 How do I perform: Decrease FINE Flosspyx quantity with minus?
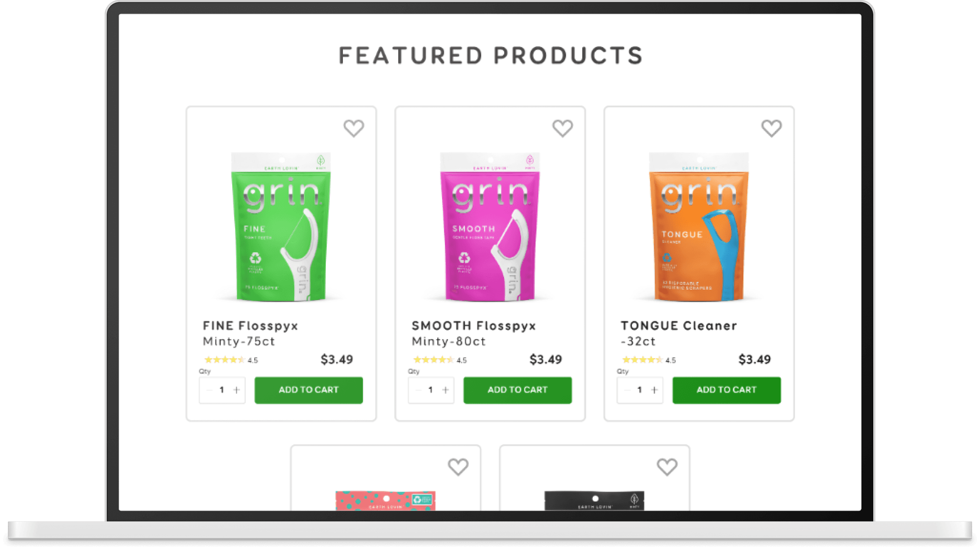pos(209,390)
